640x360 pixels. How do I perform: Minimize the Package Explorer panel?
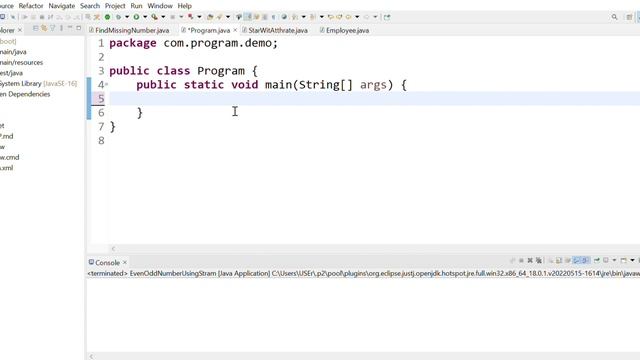[x=70, y=27]
